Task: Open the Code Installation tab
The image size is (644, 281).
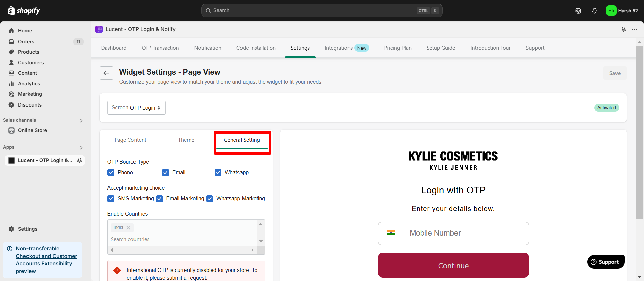Action: pyautogui.click(x=256, y=48)
